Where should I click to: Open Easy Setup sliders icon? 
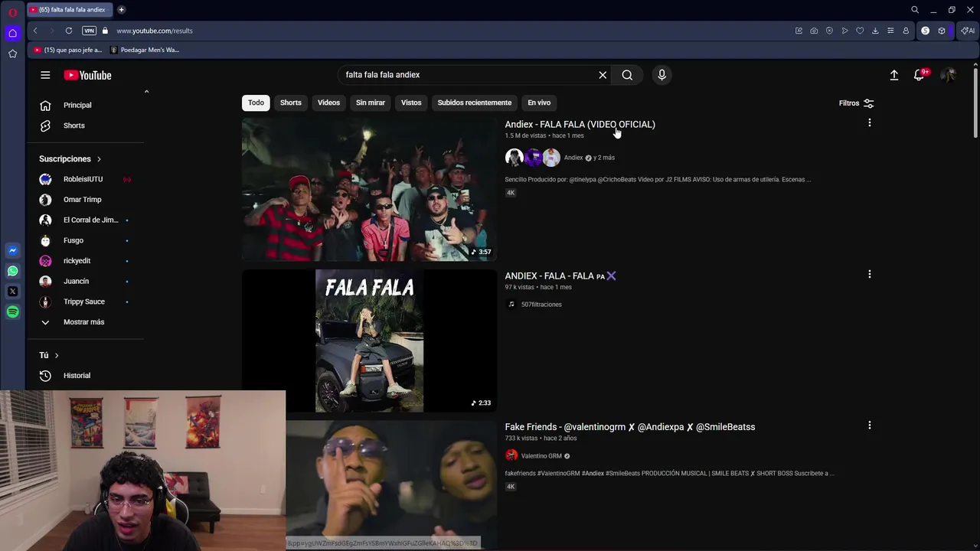pyautogui.click(x=890, y=31)
